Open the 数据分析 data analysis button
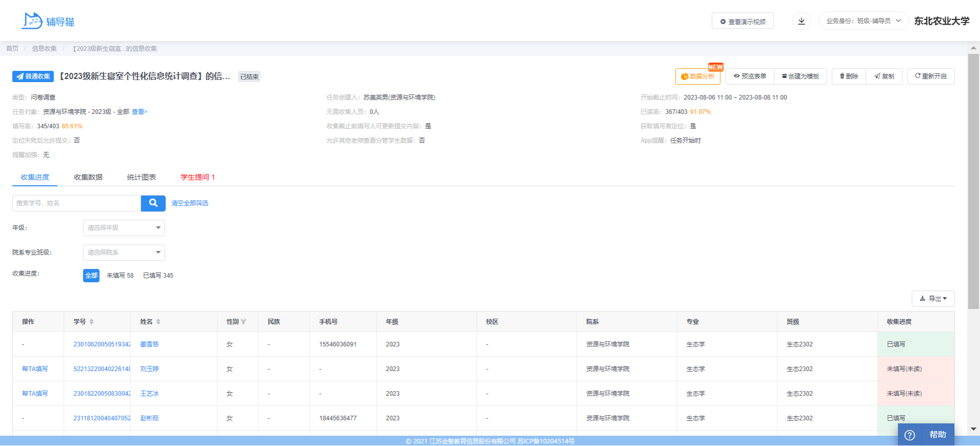Viewport: 980px width, 446px height. (697, 76)
